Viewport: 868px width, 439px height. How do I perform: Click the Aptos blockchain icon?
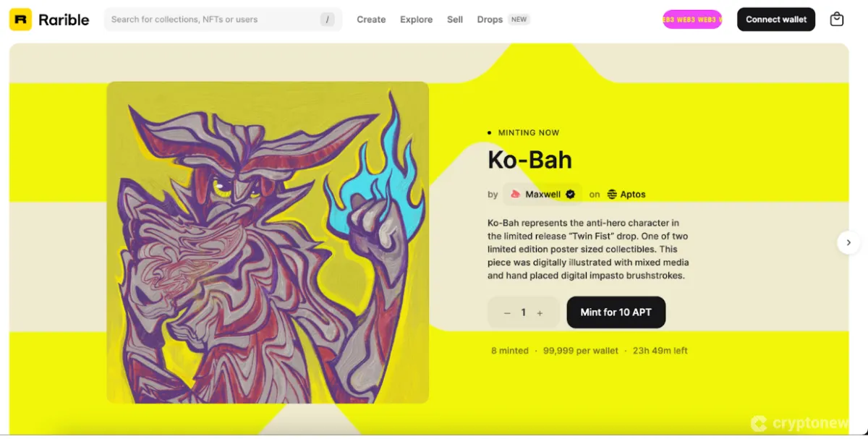tap(612, 194)
